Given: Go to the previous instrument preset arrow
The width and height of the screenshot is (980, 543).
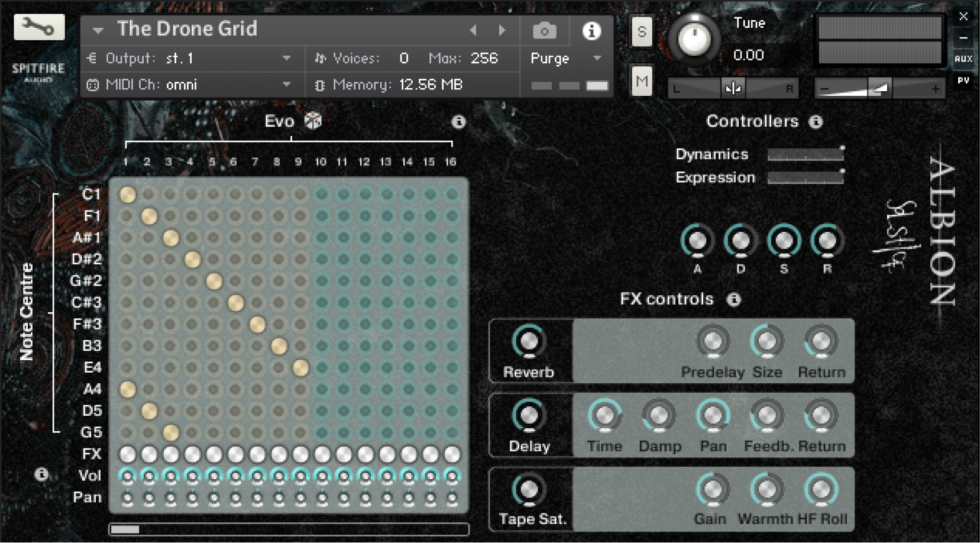Looking at the screenshot, I should (473, 30).
